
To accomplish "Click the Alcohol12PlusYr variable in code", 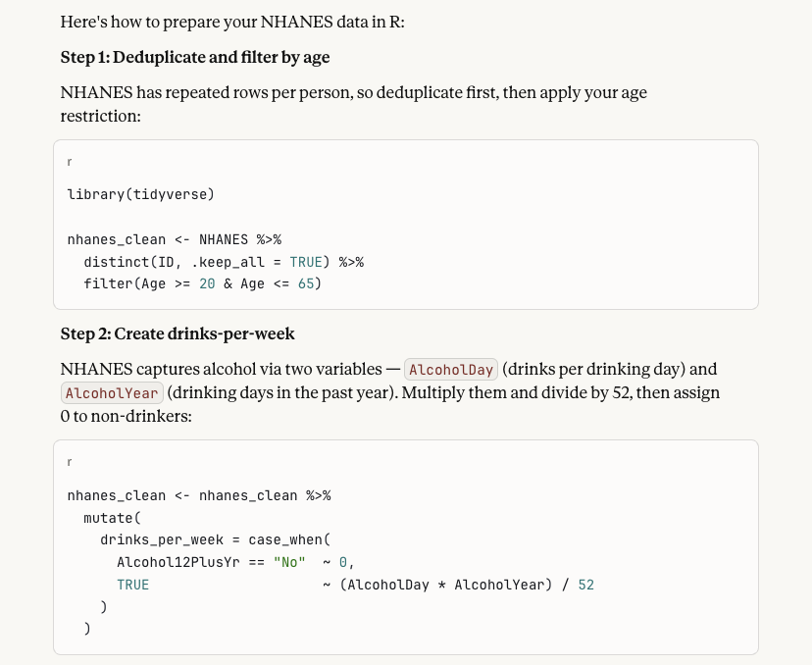I will [178, 562].
